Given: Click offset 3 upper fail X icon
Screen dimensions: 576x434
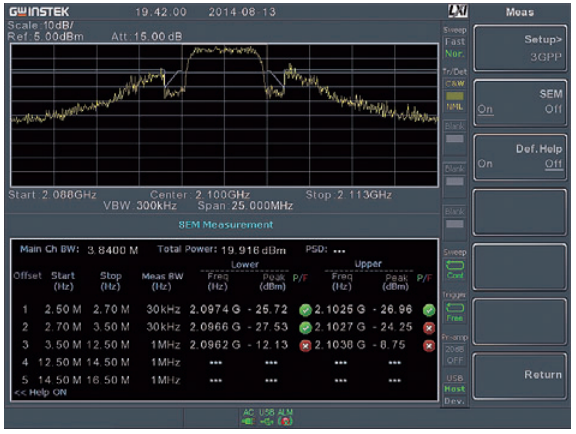Looking at the screenshot, I should click(x=429, y=345).
